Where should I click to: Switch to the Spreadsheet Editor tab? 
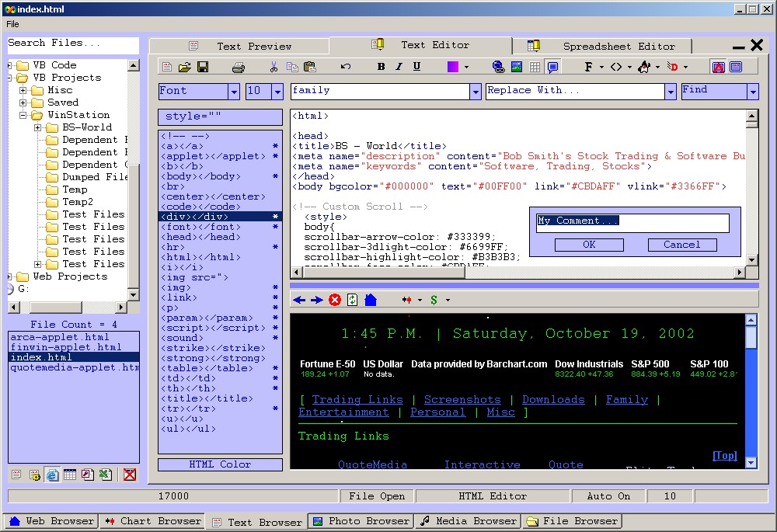click(603, 46)
